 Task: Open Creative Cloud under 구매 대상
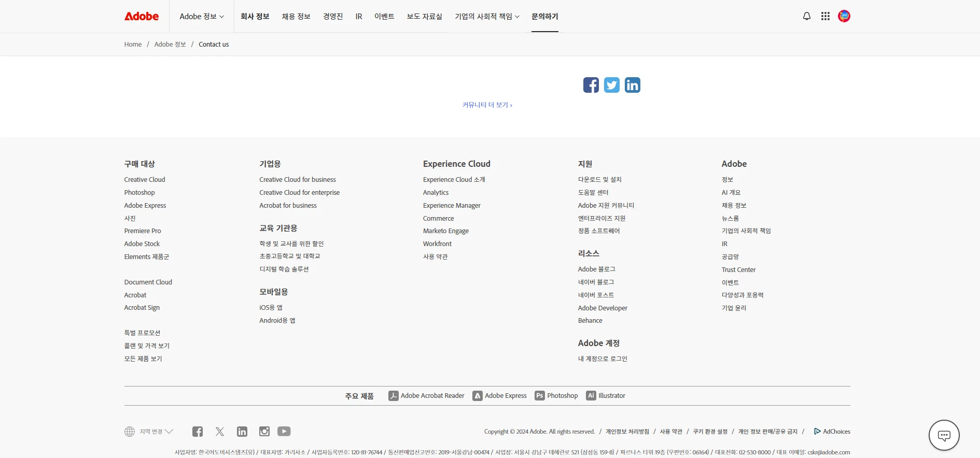point(145,180)
